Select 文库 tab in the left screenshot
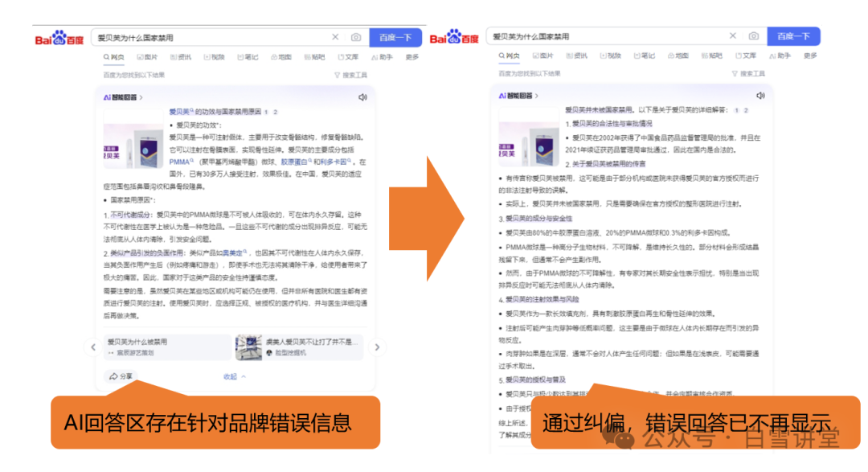868x472 pixels. point(348,57)
